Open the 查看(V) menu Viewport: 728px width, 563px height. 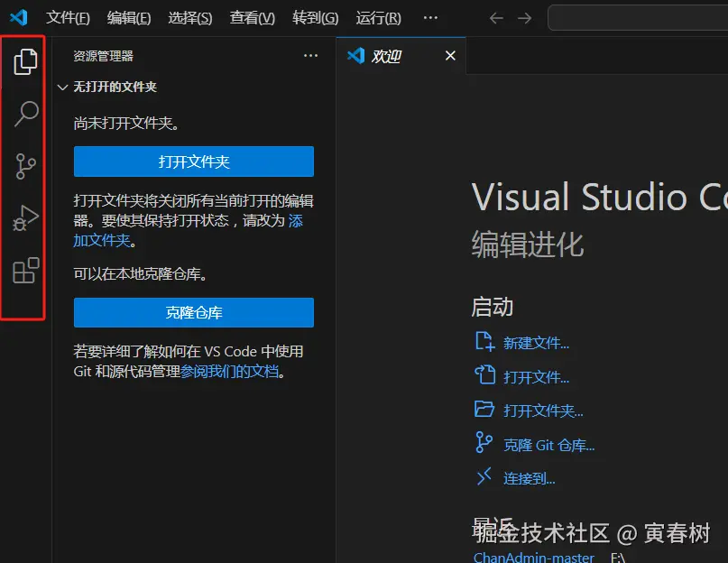point(252,18)
